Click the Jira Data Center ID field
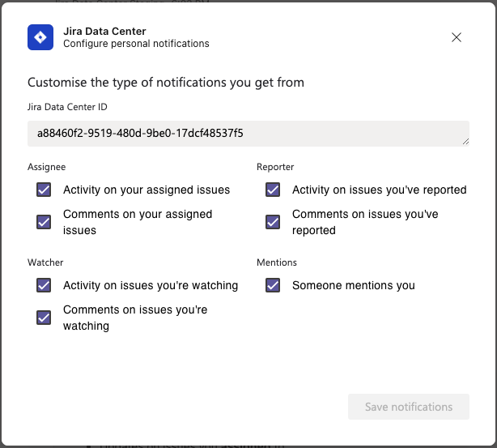This screenshot has height=448, width=497. coord(248,134)
